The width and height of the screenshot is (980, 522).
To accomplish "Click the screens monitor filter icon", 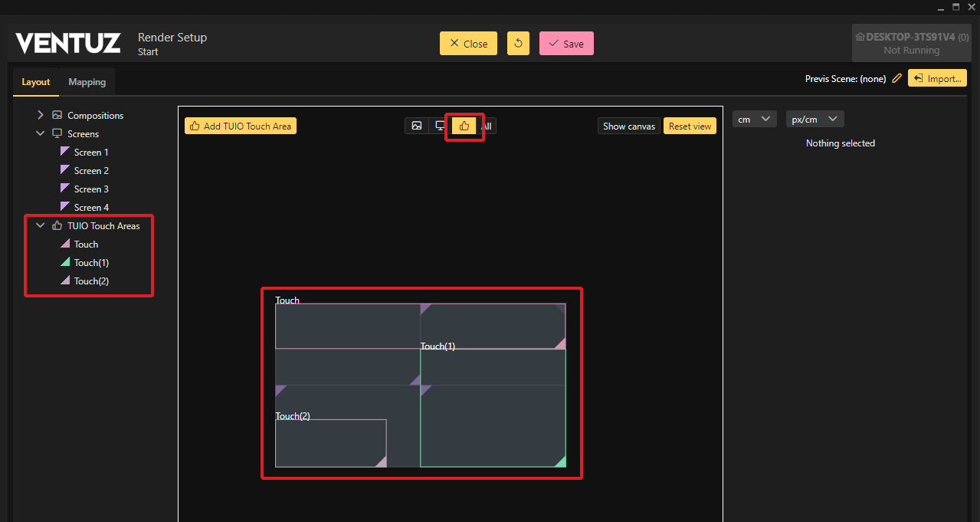I will [x=441, y=126].
